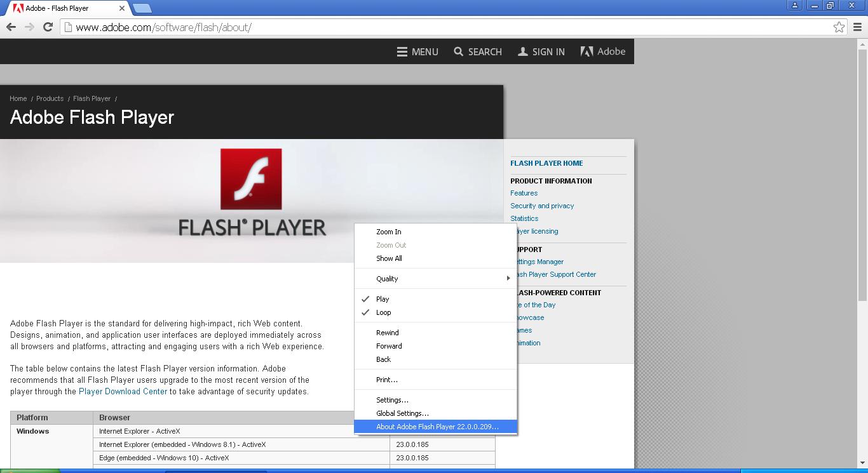Click the Adobe logo in header
Image resolution: width=868 pixels, height=473 pixels.
(603, 51)
